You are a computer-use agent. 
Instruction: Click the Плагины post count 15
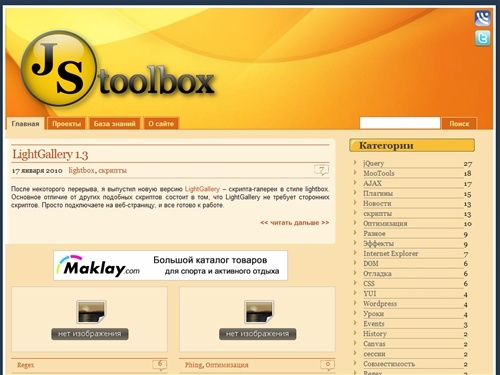point(467,194)
